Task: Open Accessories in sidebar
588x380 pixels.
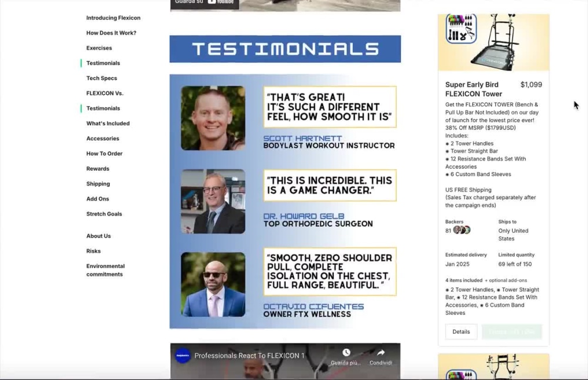Action: click(x=103, y=138)
